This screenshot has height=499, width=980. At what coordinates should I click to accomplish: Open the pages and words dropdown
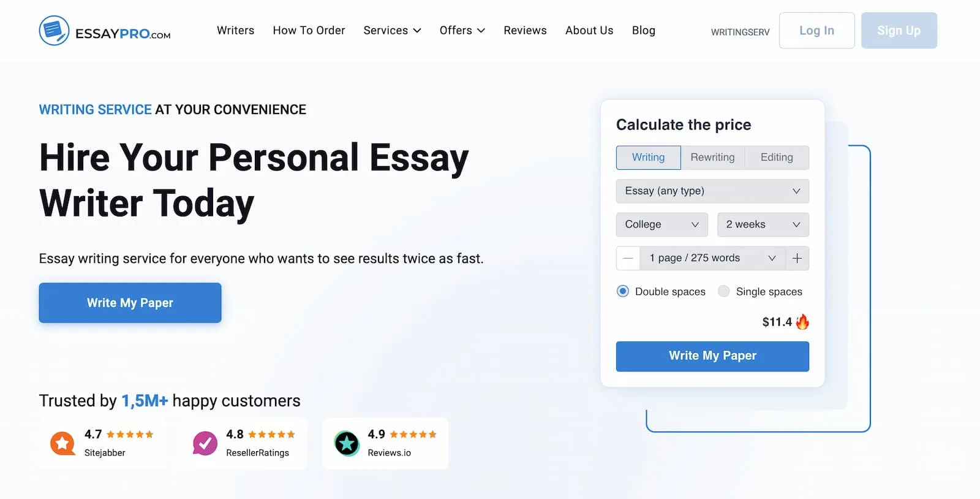(712, 259)
